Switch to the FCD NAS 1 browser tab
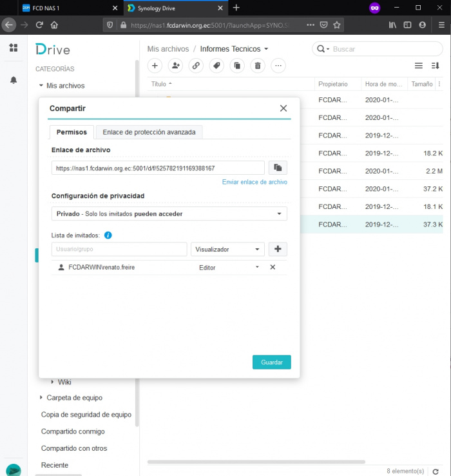 [70, 8]
